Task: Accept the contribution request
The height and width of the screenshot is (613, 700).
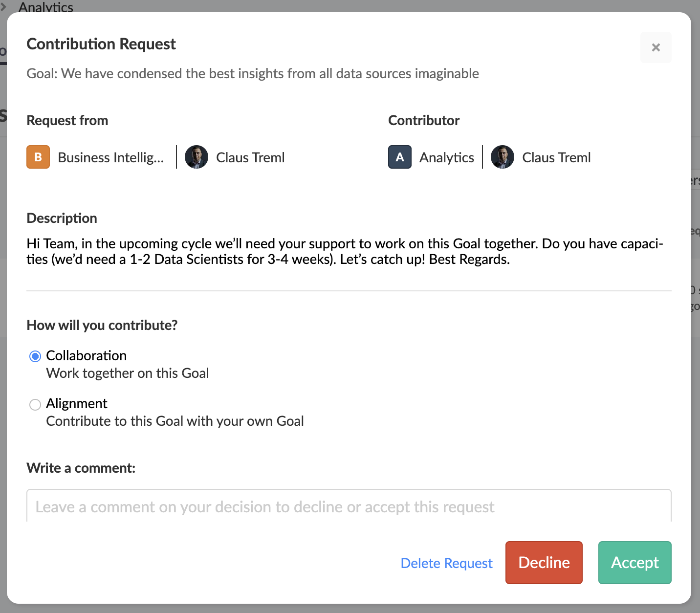Action: pyautogui.click(x=635, y=563)
